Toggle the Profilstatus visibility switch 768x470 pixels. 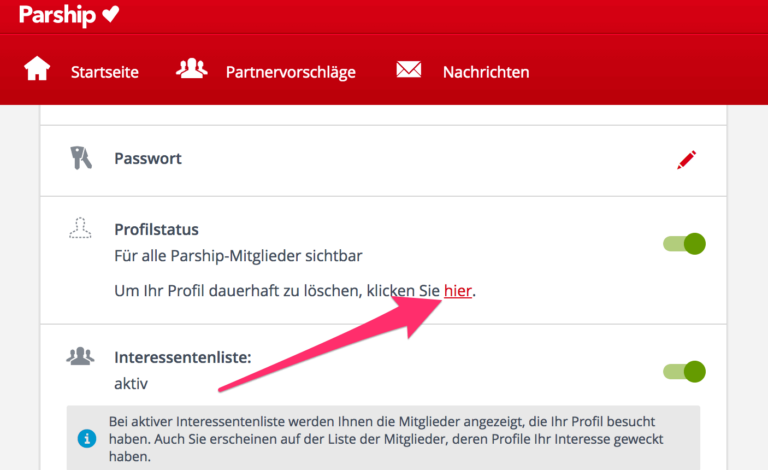(x=685, y=243)
